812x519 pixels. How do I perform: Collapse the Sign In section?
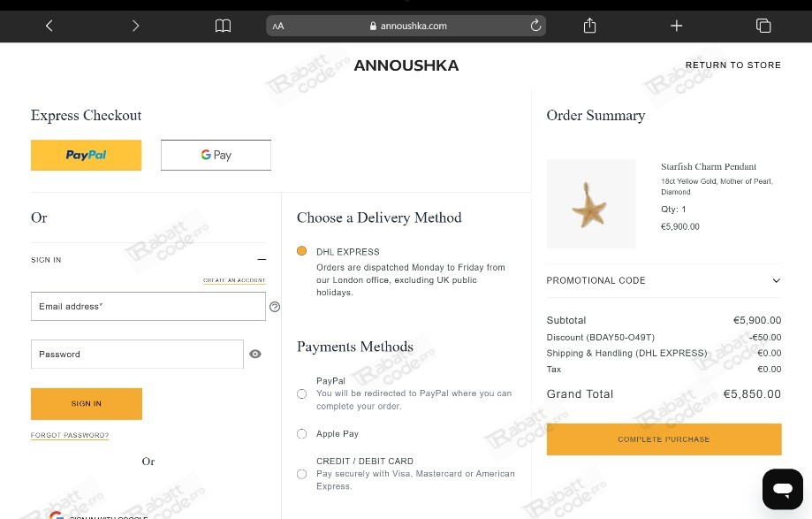(x=262, y=260)
